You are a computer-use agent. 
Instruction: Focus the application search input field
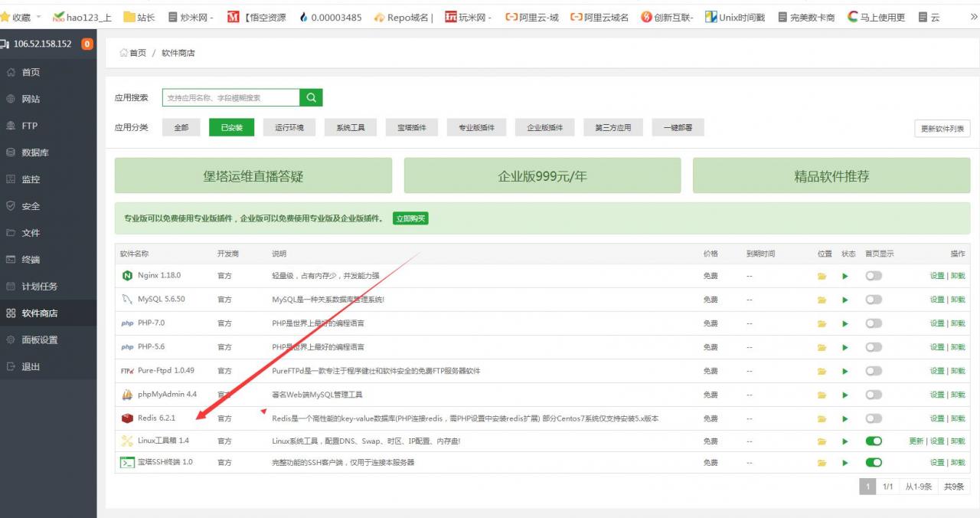pos(230,97)
